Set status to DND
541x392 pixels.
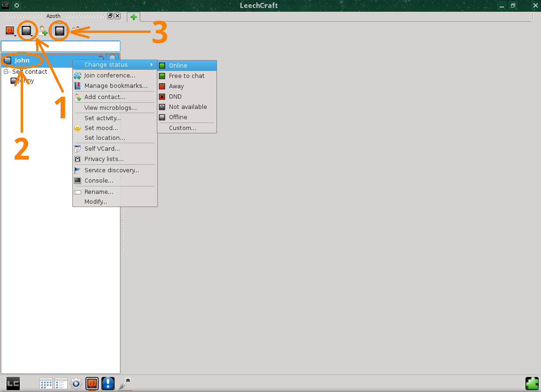pyautogui.click(x=187, y=97)
